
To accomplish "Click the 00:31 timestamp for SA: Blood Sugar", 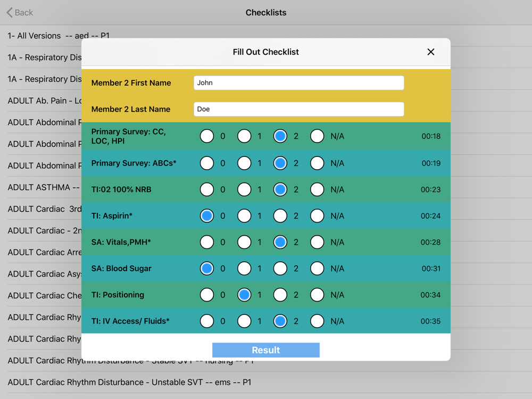I will click(x=431, y=268).
